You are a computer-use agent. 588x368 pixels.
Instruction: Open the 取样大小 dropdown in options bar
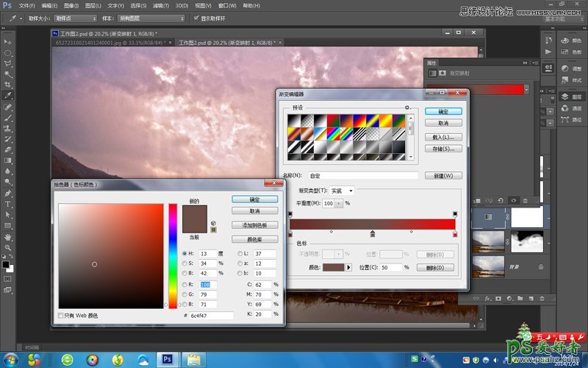(x=73, y=18)
